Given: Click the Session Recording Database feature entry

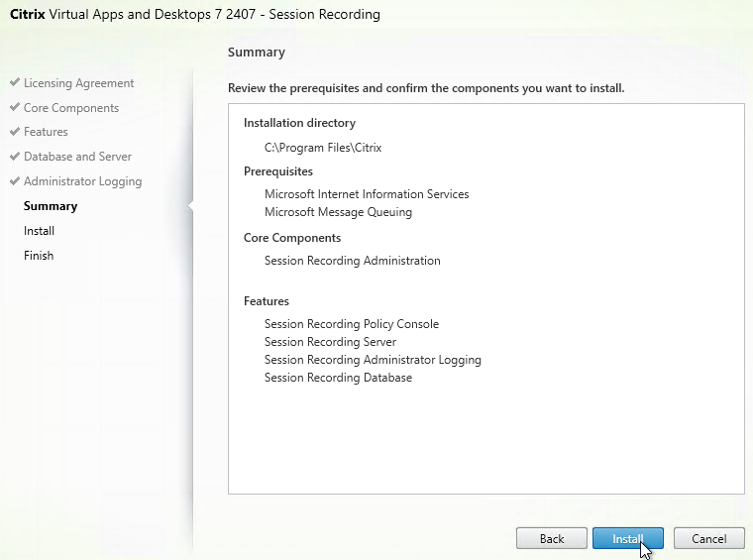Looking at the screenshot, I should [x=338, y=378].
